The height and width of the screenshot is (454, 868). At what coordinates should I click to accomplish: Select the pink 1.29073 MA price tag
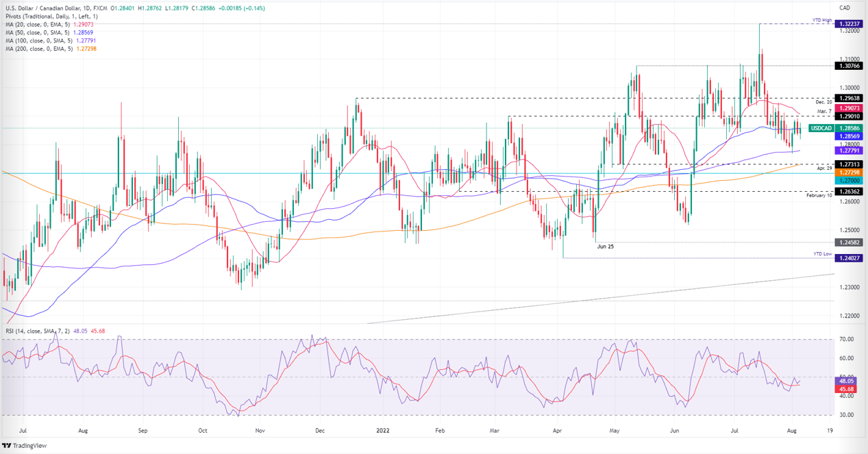pos(847,108)
